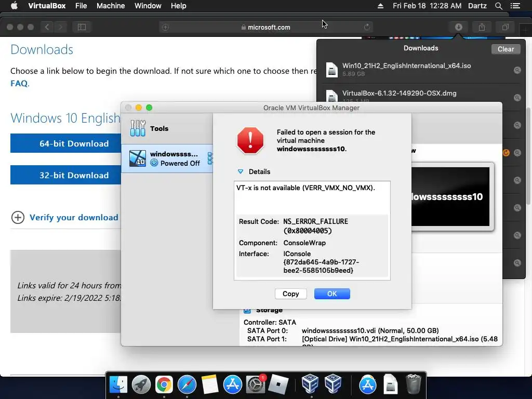Click the in-progress download reload icon
Image resolution: width=532 pixels, height=399 pixels.
[506, 153]
